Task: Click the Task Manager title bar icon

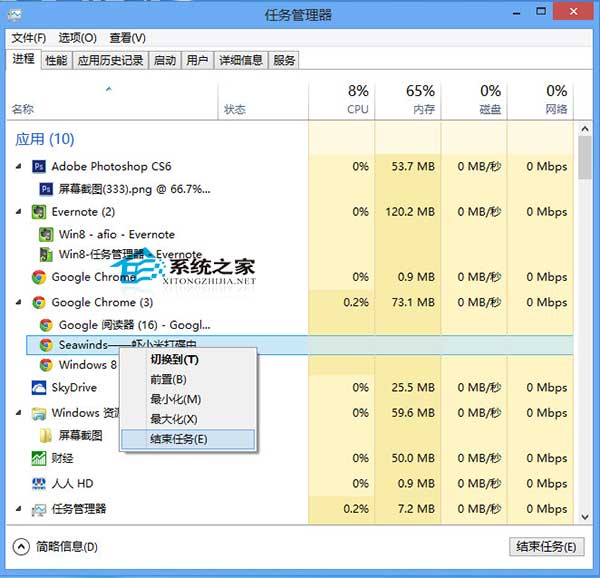Action: [x=15, y=15]
